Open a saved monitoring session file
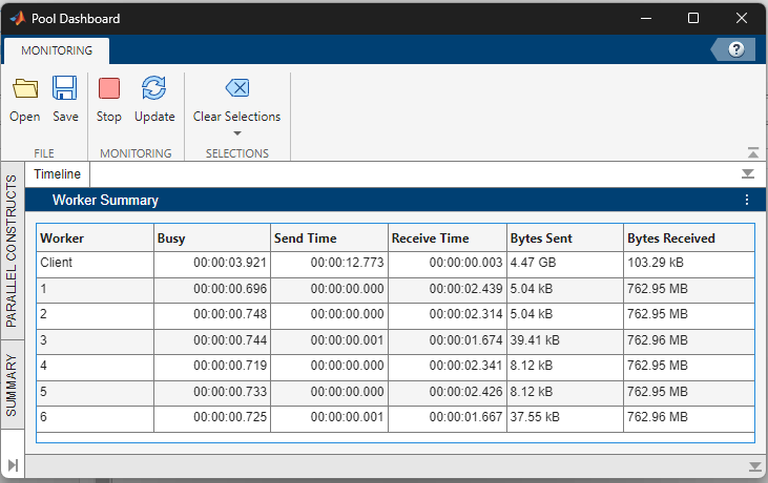This screenshot has width=768, height=483. pyautogui.click(x=24, y=99)
